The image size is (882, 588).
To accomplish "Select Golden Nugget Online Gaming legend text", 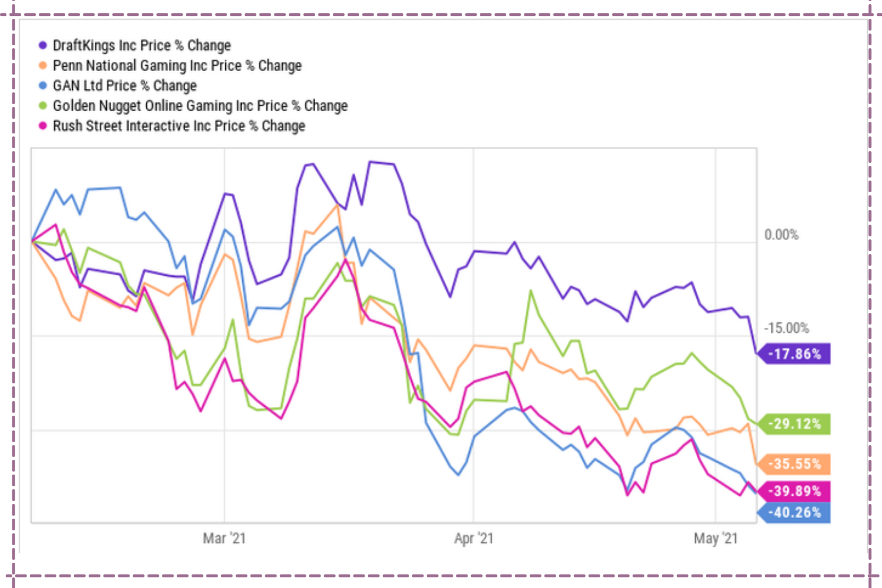I will 200,106.
